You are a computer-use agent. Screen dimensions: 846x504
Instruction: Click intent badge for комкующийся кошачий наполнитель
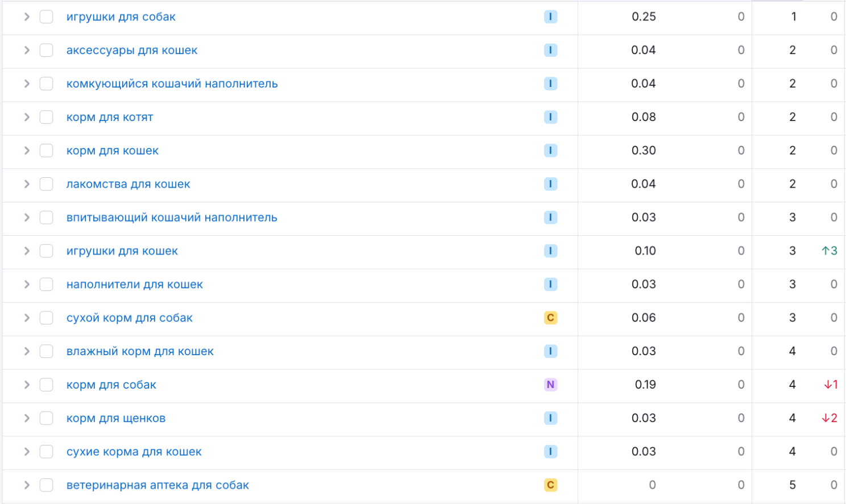[550, 84]
